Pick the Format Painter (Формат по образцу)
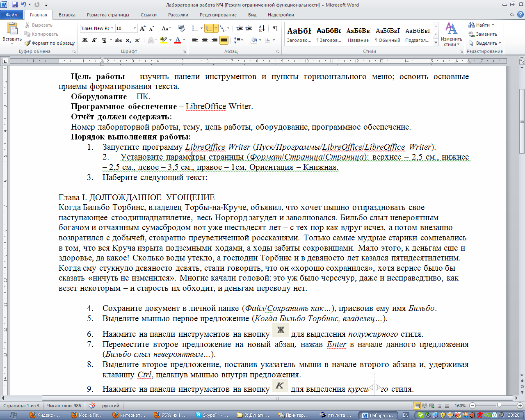Viewport: 525px width, 420px height. tap(49, 43)
